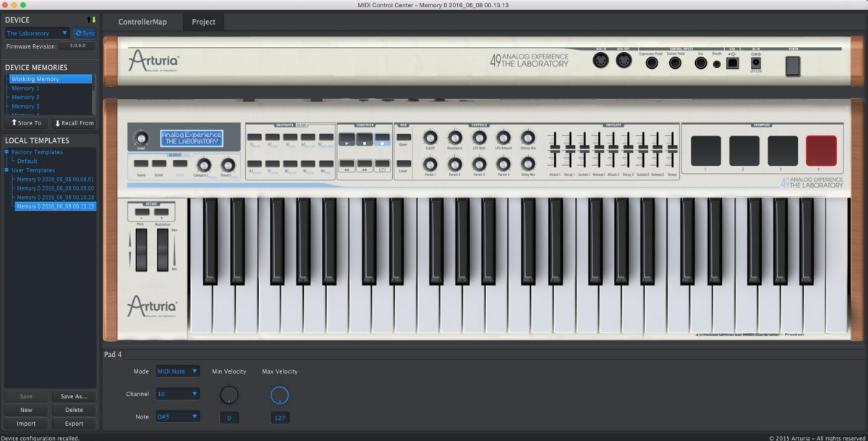Collapse the Factory Templates tree node
868x441 pixels.
coord(7,152)
